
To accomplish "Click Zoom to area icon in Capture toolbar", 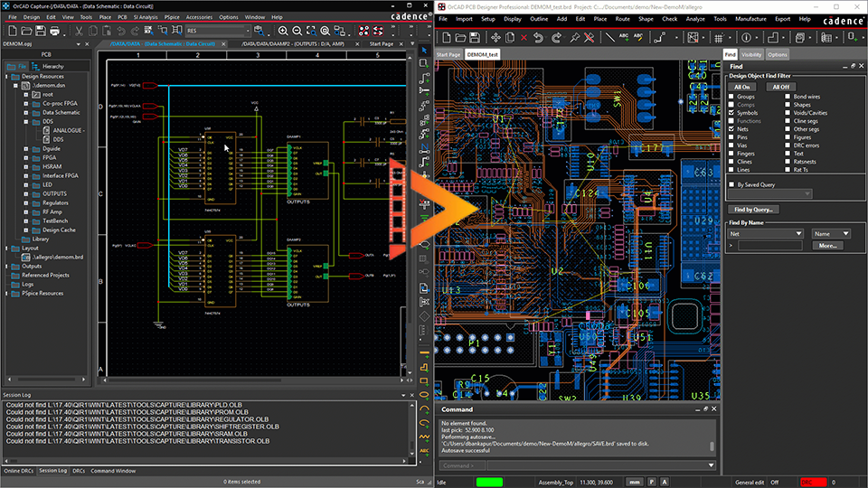I will pyautogui.click(x=311, y=31).
